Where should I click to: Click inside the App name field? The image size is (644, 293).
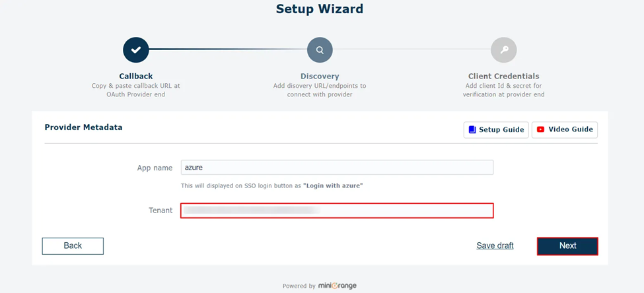tap(337, 168)
